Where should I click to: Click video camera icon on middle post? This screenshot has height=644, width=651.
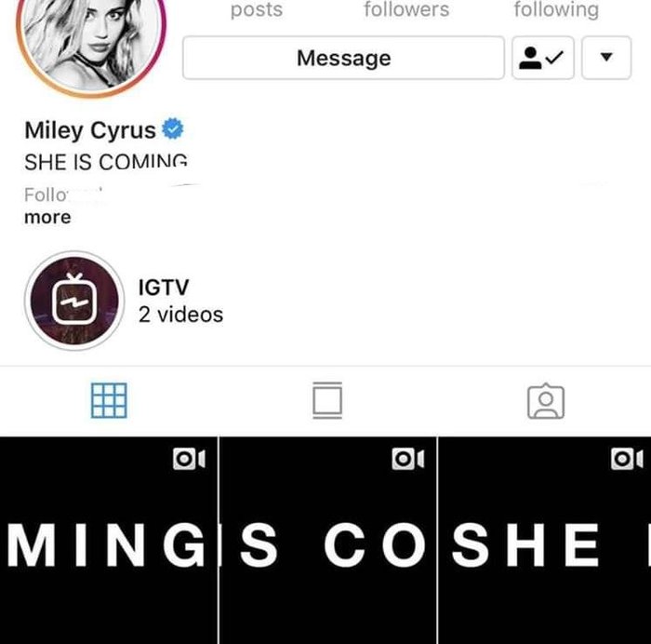point(407,459)
